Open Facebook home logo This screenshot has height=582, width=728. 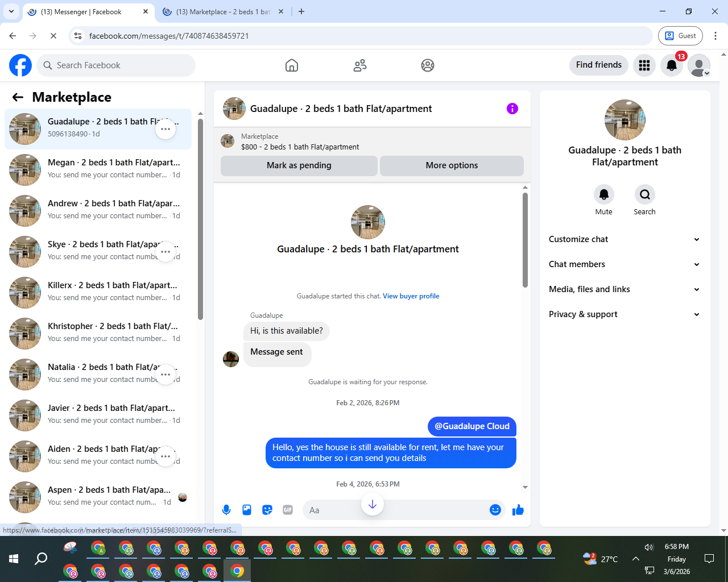coord(20,65)
